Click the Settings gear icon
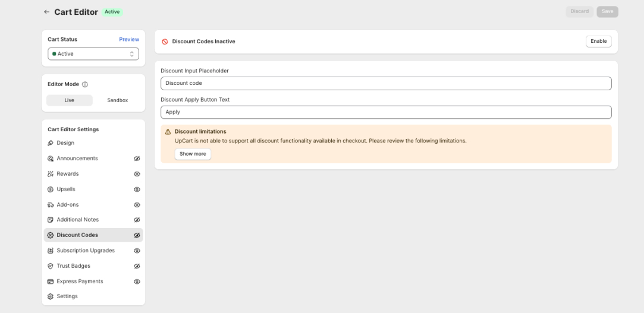This screenshot has width=644, height=313. pyautogui.click(x=51, y=296)
